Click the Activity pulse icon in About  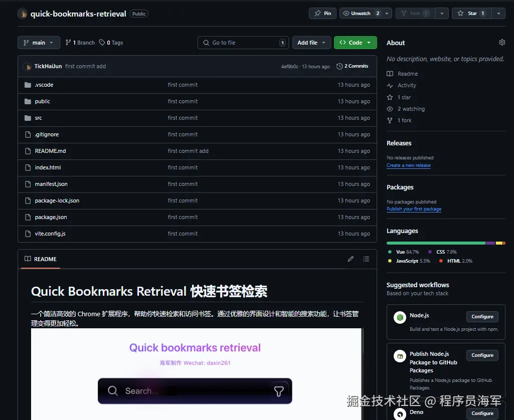390,85
